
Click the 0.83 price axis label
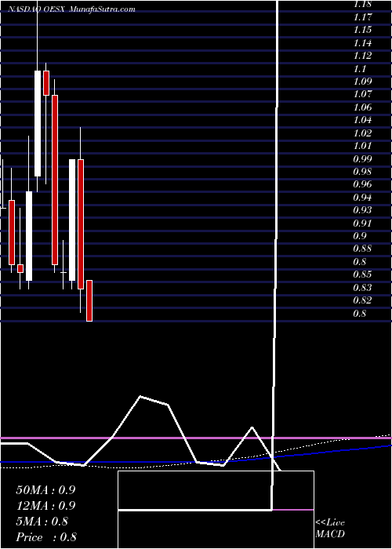362,288
